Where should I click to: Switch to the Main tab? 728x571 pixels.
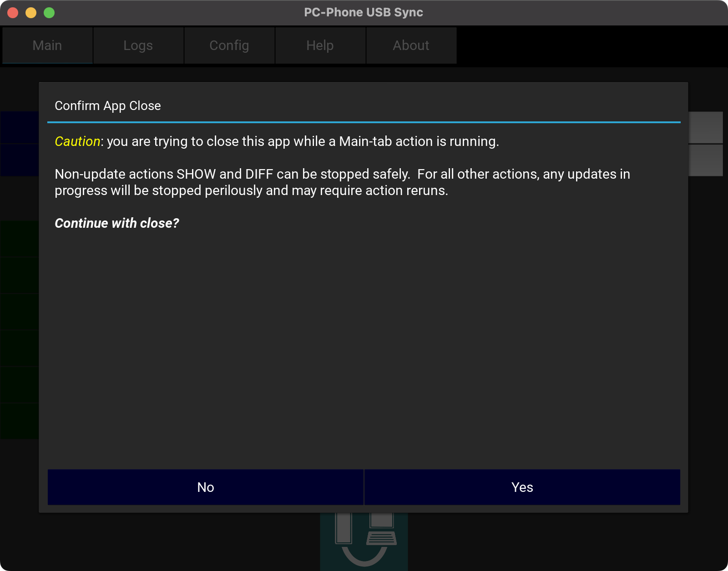(47, 45)
